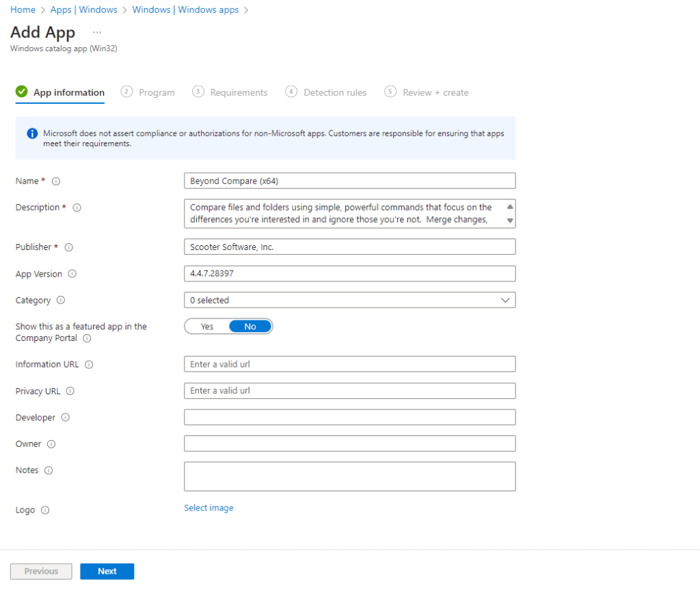
Task: Select No on featured app toggle
Action: tap(250, 327)
